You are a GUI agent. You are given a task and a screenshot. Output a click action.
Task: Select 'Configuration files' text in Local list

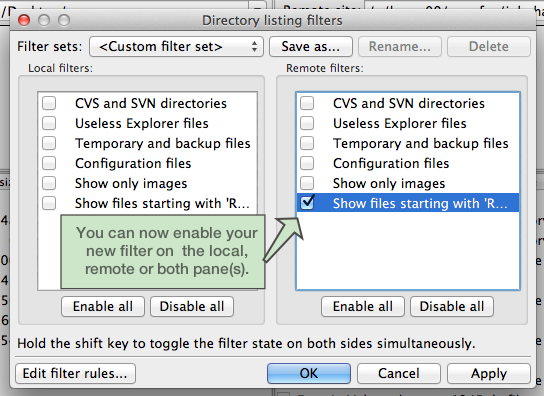(133, 163)
